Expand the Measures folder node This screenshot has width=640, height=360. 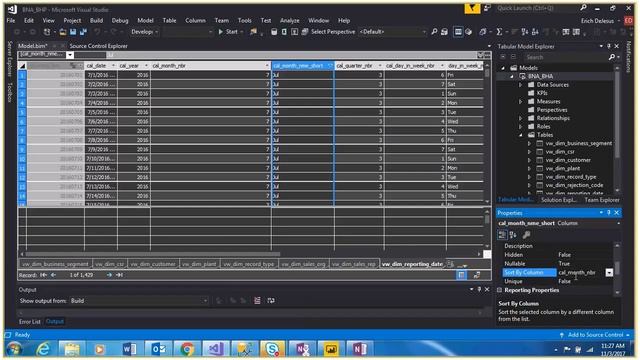520,102
